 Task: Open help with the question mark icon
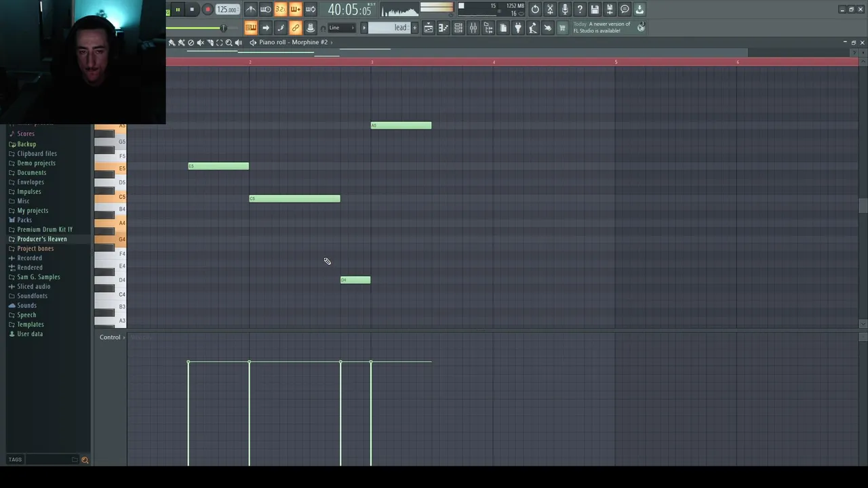tap(580, 9)
